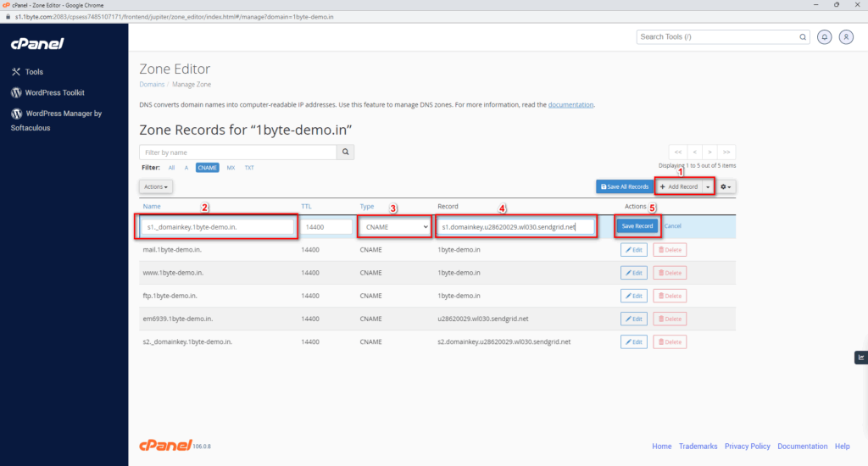Sort the table by Type column
Image resolution: width=868 pixels, height=466 pixels.
click(367, 207)
